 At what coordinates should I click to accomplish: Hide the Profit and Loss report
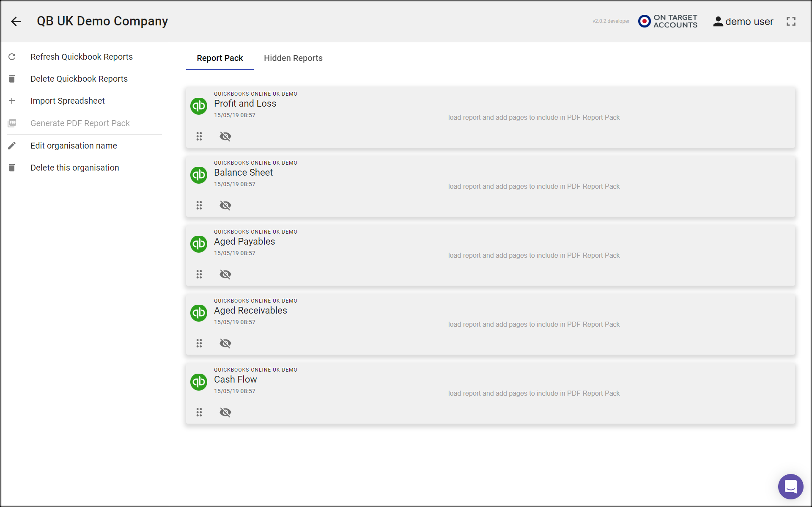click(225, 136)
